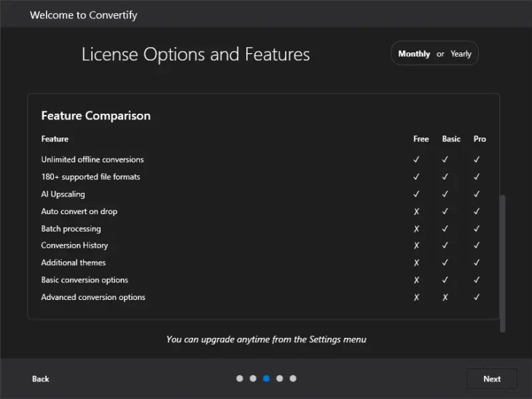Click Pro checkmark for Advanced conversion options
The height and width of the screenshot is (399, 532).
tap(477, 297)
